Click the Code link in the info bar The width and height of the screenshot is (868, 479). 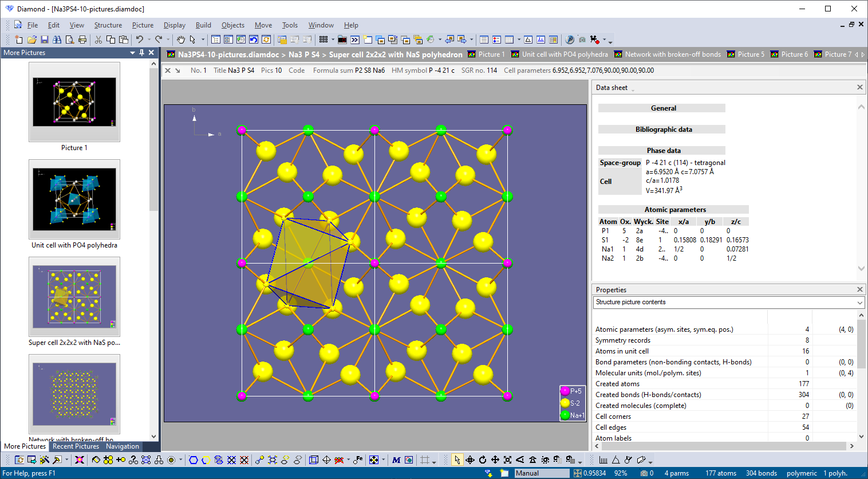click(x=297, y=70)
